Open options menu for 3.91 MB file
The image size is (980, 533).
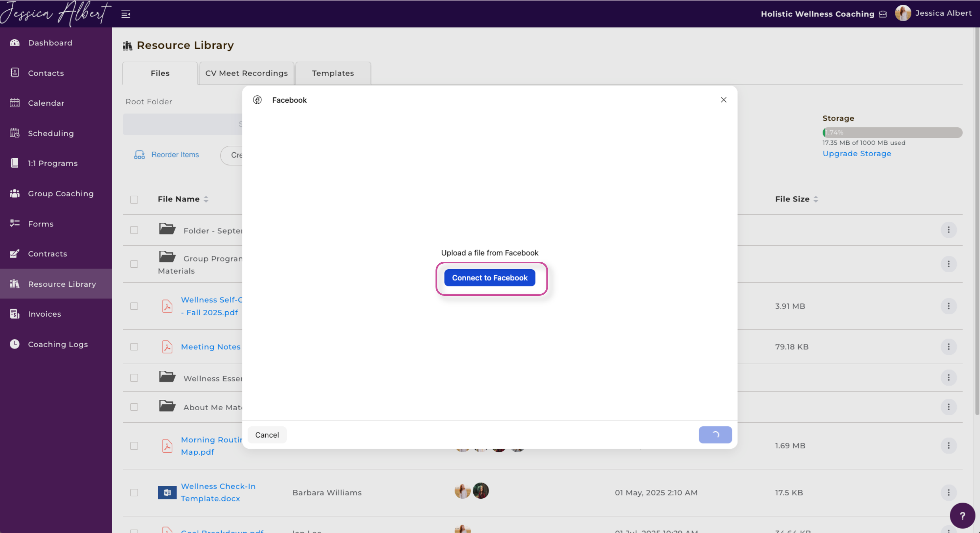click(x=948, y=306)
